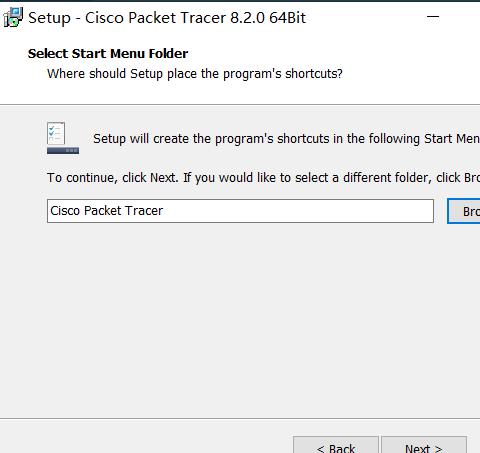Proceed with the Next button
The width and height of the screenshot is (480, 453).
[x=424, y=445]
